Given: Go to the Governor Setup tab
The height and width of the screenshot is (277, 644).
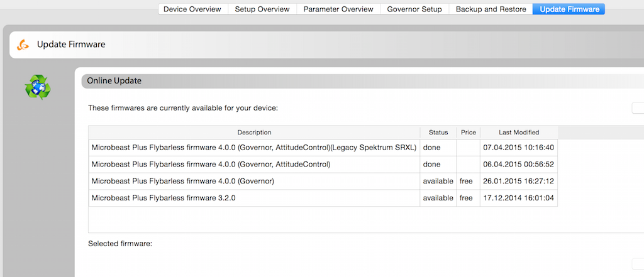Looking at the screenshot, I should click(414, 9).
